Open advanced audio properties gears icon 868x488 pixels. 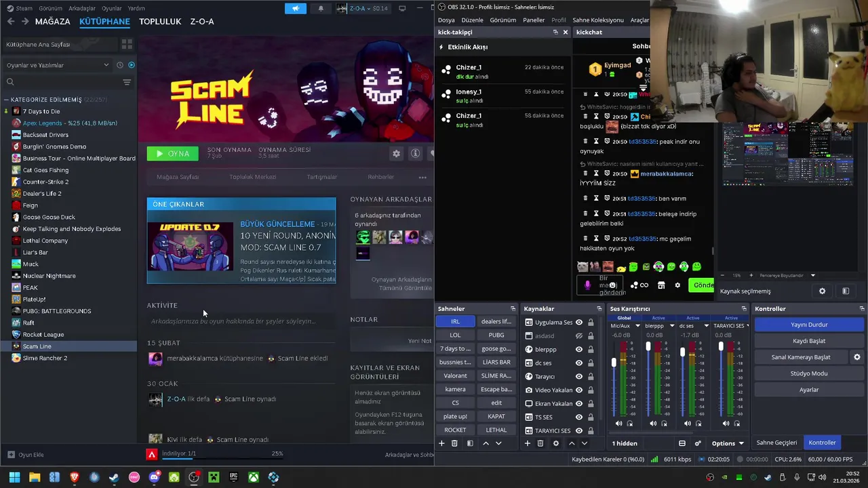point(698,443)
